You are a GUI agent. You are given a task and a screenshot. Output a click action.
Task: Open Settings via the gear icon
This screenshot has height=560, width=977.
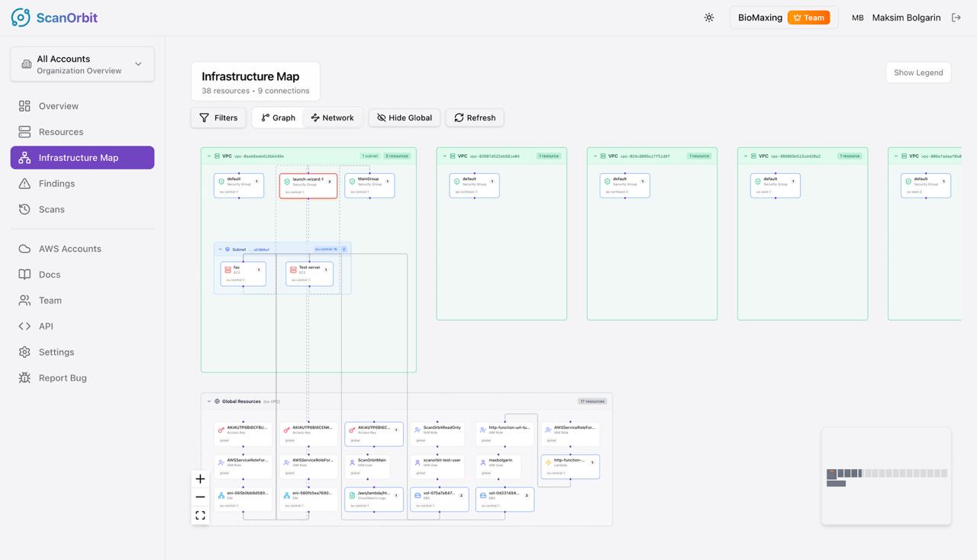pos(25,352)
